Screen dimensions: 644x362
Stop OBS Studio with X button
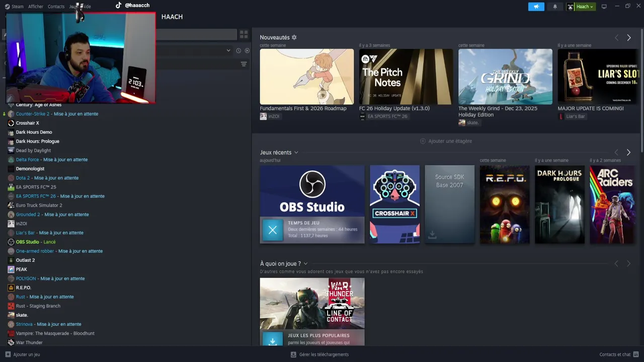click(x=273, y=230)
